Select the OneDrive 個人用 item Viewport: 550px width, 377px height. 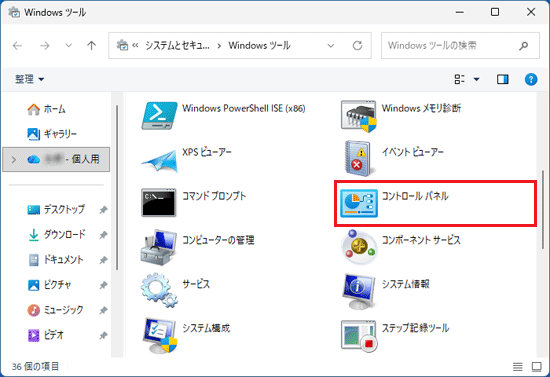click(56, 159)
